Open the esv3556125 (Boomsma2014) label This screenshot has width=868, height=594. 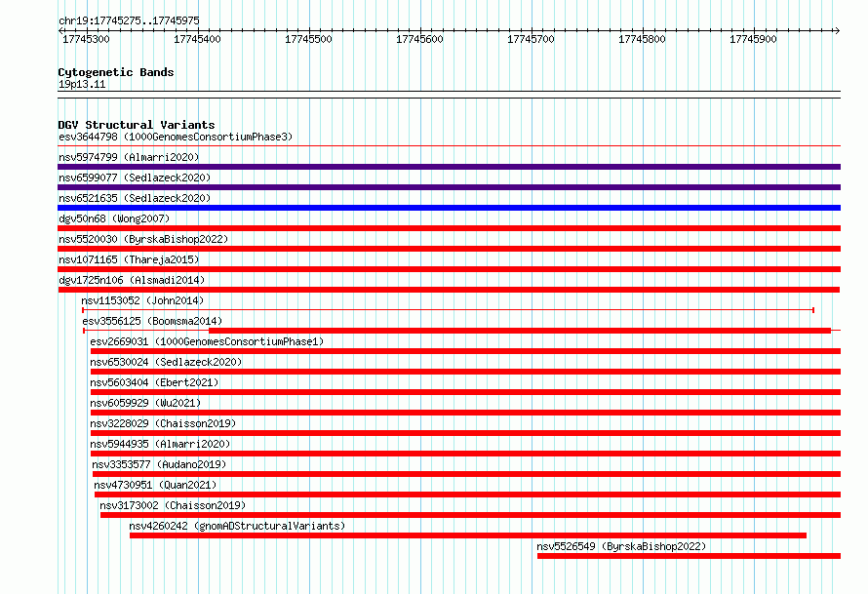[152, 321]
